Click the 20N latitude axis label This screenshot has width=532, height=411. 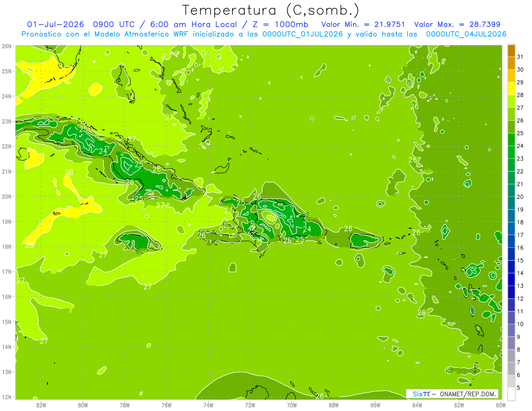[7, 196]
